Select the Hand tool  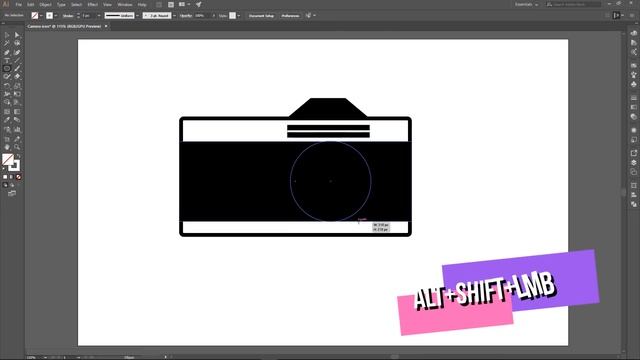(x=7, y=147)
